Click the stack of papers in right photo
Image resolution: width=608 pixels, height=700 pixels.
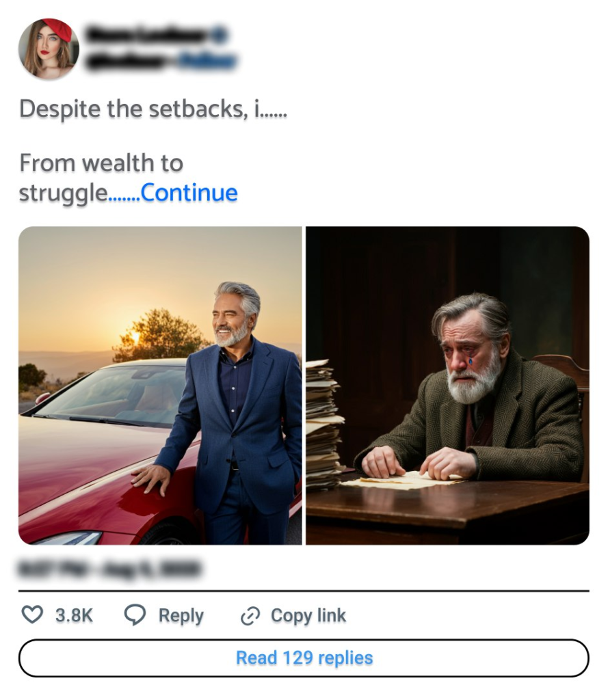tap(324, 424)
